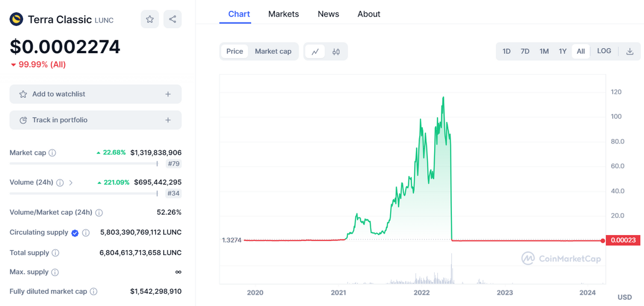Click the 22.68% market cap change
The image size is (644, 306).
point(111,152)
